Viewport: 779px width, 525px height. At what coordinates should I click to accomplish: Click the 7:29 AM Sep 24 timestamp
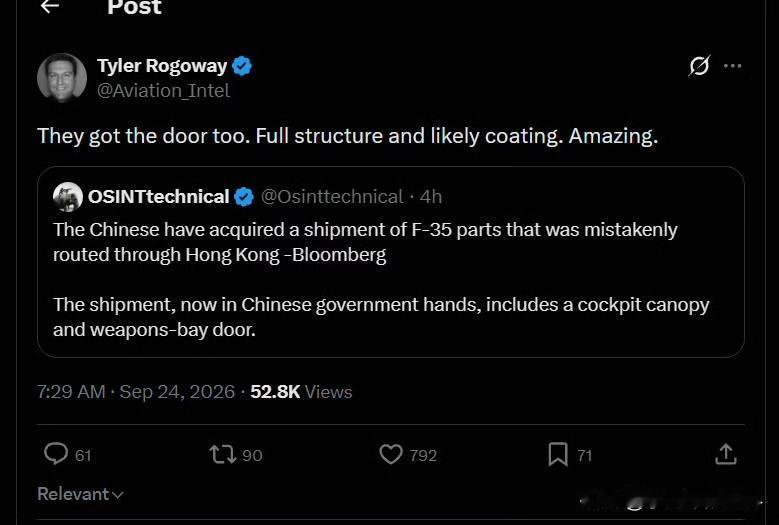coord(136,392)
